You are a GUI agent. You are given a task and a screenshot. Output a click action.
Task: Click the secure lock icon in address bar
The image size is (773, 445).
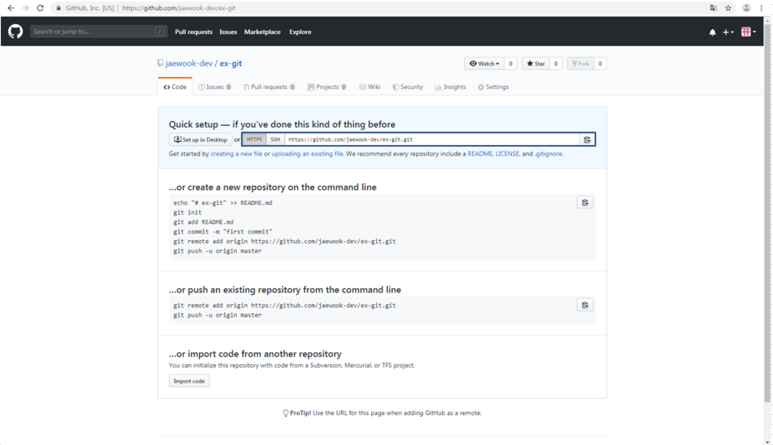(x=59, y=8)
